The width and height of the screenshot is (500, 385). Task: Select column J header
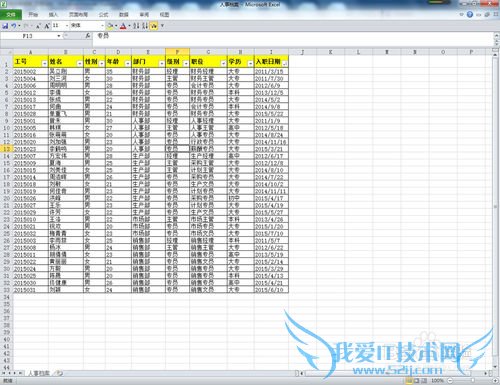pyautogui.click(x=302, y=52)
